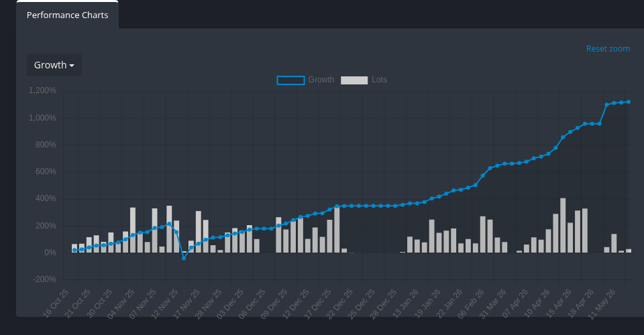Click the '31 Mar 26' date label
This screenshot has height=335, width=644.
coord(493,304)
